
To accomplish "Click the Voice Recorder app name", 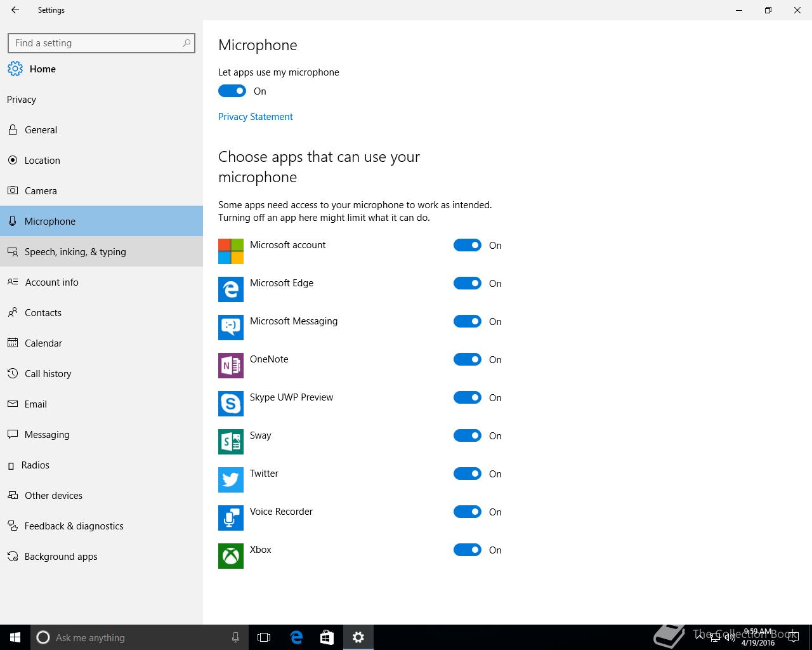I will (281, 512).
